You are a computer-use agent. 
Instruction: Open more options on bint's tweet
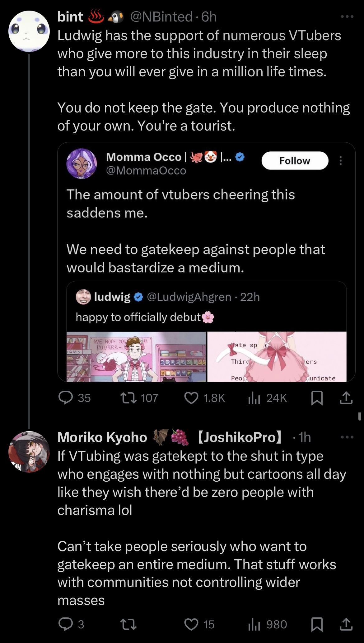point(347,17)
